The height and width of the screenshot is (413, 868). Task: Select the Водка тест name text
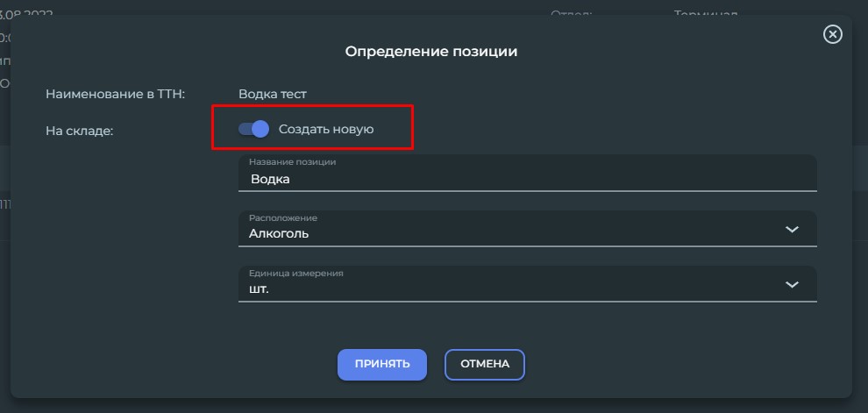(273, 94)
